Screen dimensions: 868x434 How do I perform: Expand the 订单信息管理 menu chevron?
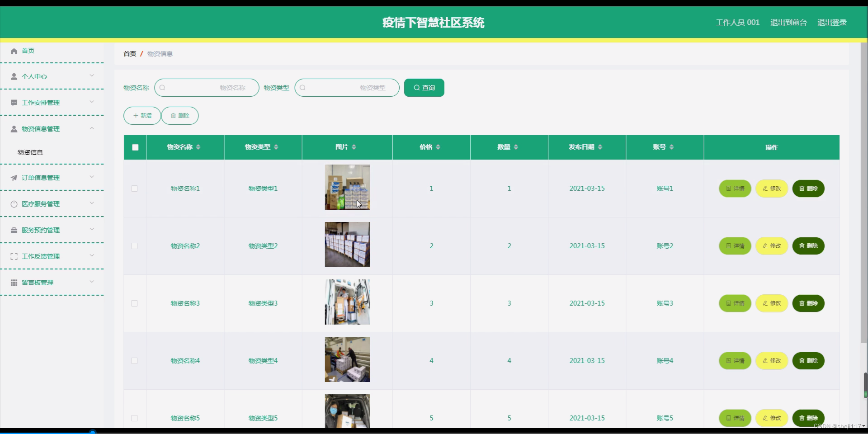pyautogui.click(x=92, y=177)
